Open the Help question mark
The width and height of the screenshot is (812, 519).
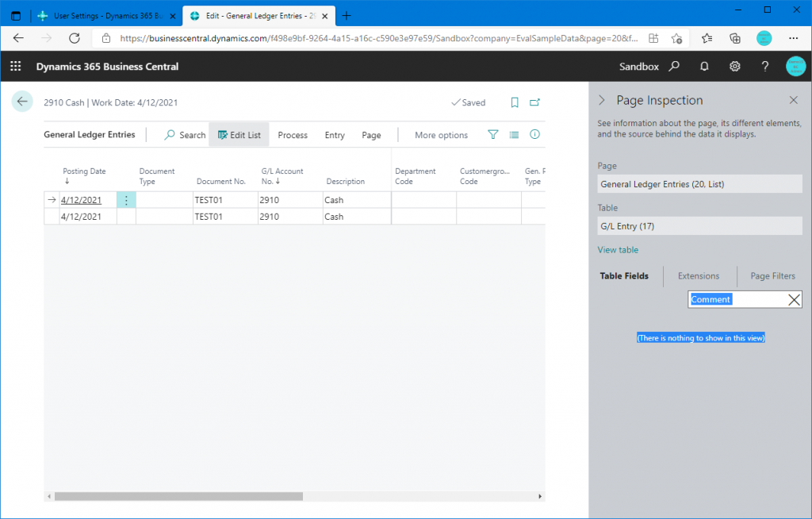click(765, 67)
